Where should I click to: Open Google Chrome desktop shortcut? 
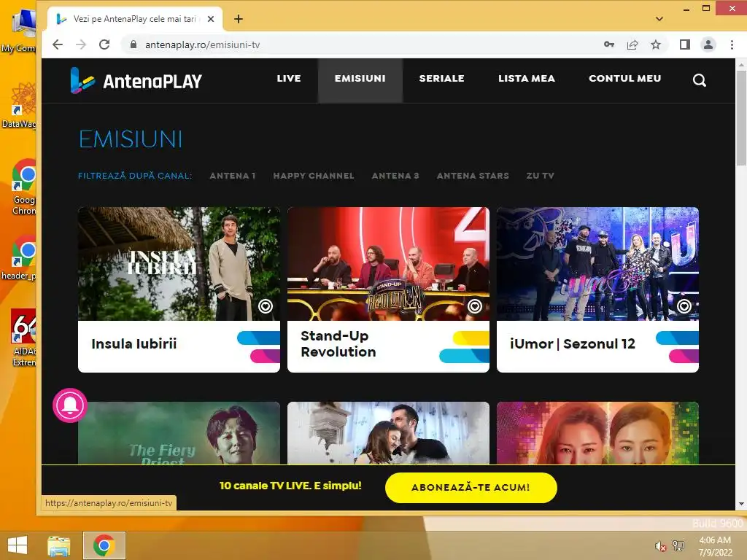tap(24, 187)
